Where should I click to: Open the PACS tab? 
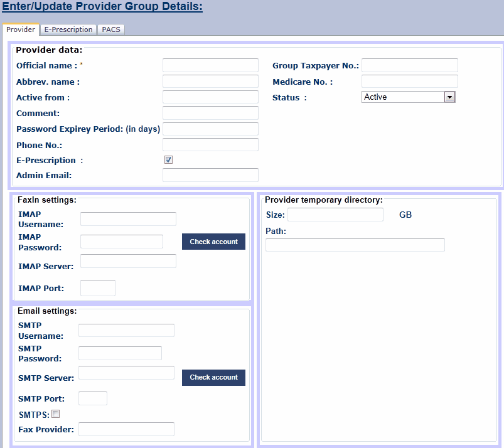111,29
